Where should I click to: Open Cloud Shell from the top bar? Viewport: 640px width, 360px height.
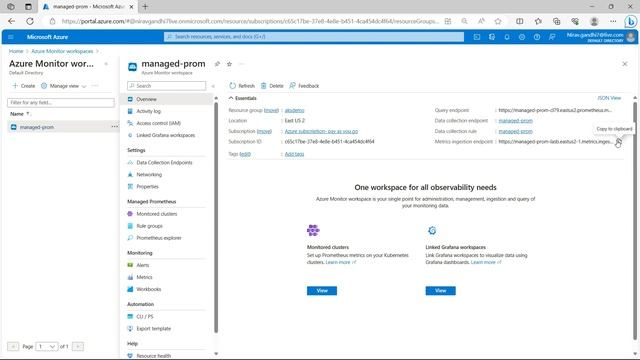(477, 37)
